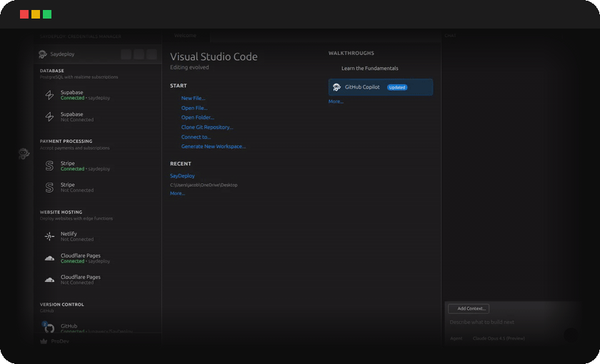600x364 pixels.
Task: Click the WEBSITE HOSTING section heading
Action: (61, 212)
